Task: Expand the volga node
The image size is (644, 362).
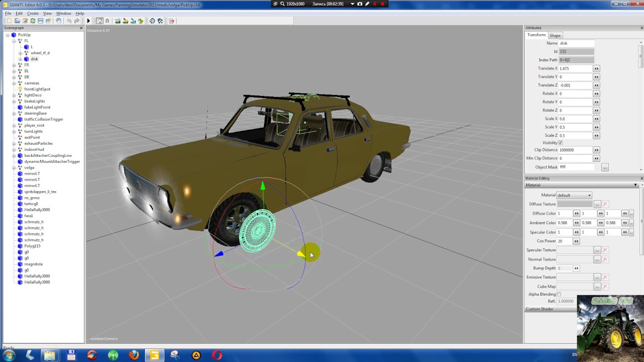Action: [x=14, y=167]
